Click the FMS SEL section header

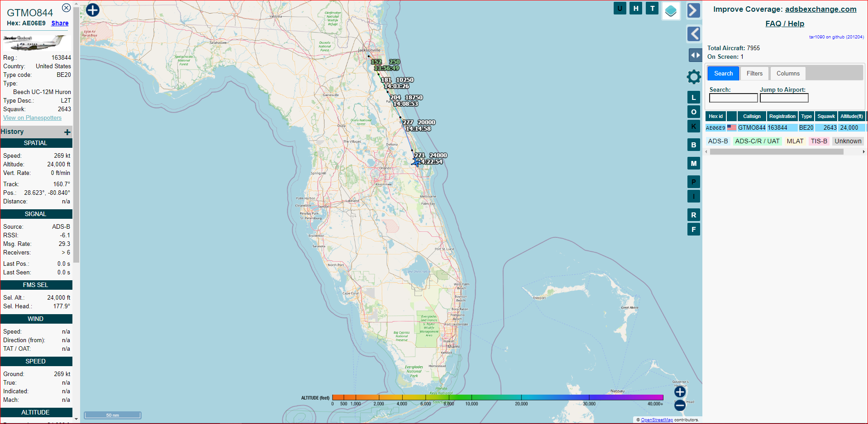pos(36,285)
